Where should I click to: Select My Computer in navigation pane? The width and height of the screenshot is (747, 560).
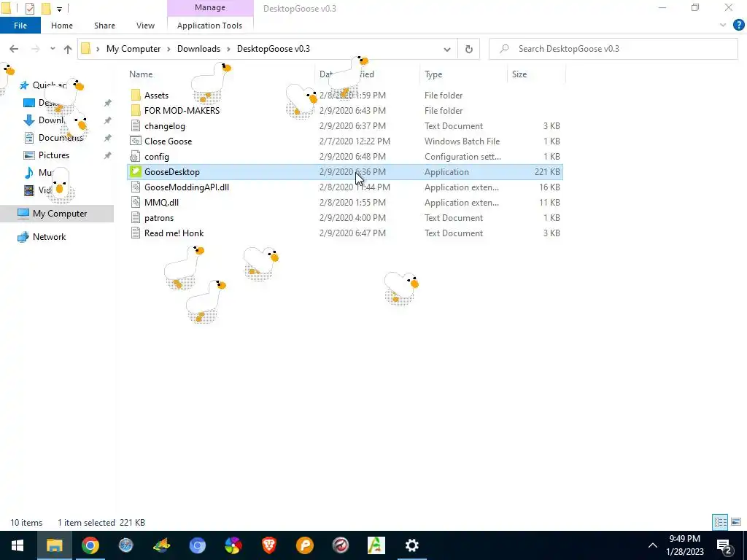tap(60, 214)
